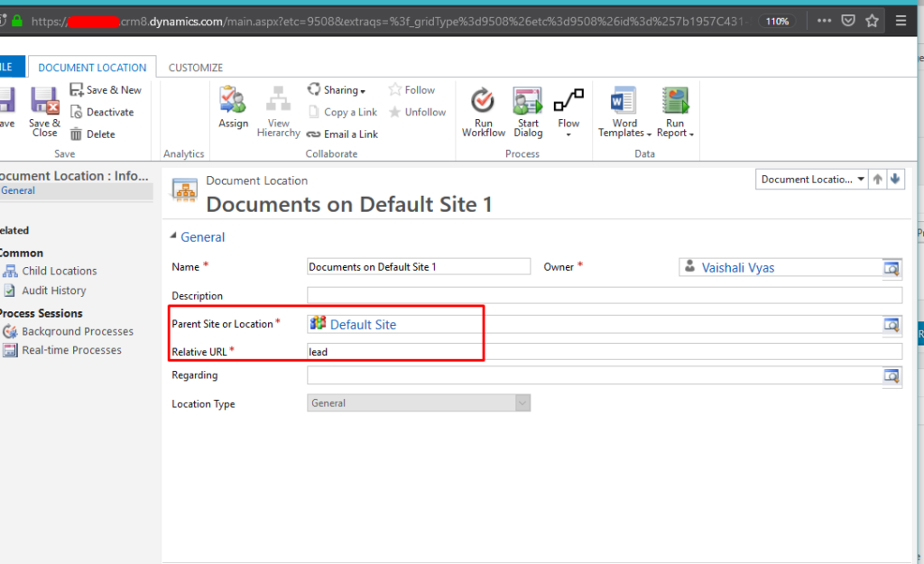Open the Document Location form selector dropdown
Viewport: 924px width, 564px height.
[812, 180]
